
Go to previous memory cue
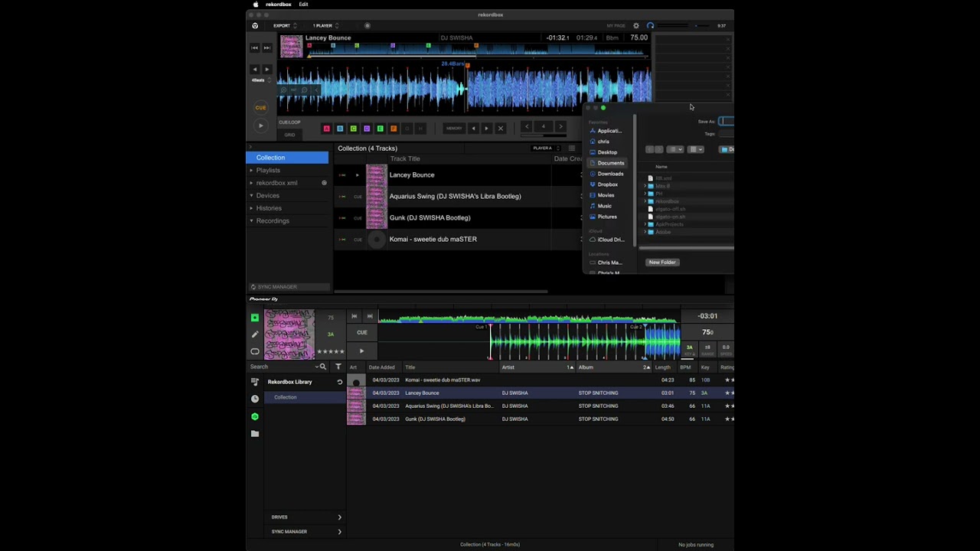(x=473, y=129)
